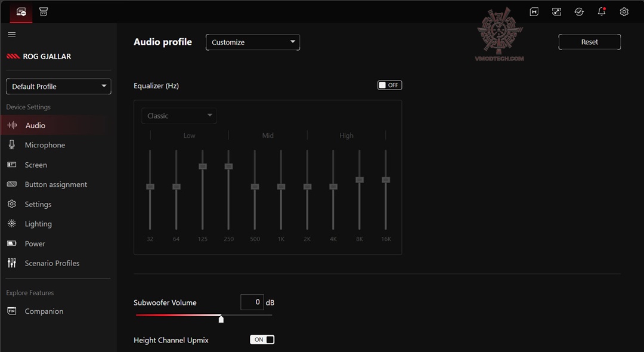The width and height of the screenshot is (644, 352).
Task: Click the 16K equalizer slider
Action: tap(386, 180)
